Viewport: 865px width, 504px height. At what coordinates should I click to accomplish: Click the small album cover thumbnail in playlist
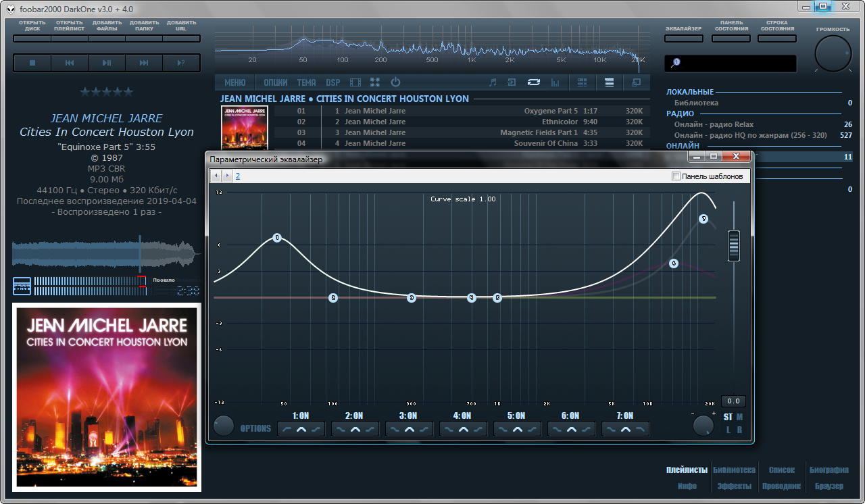(x=245, y=128)
